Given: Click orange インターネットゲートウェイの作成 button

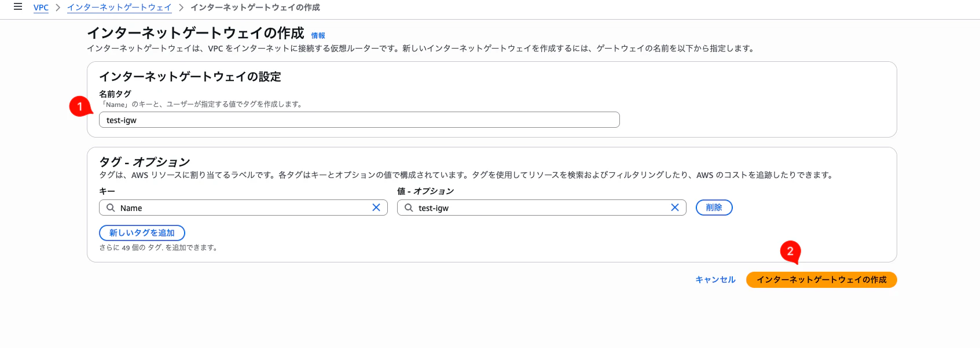Looking at the screenshot, I should (821, 280).
